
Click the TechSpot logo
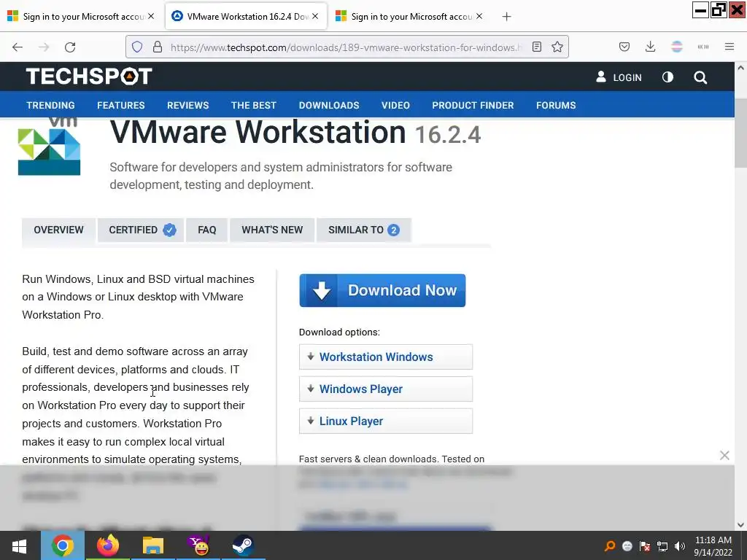pyautogui.click(x=89, y=76)
